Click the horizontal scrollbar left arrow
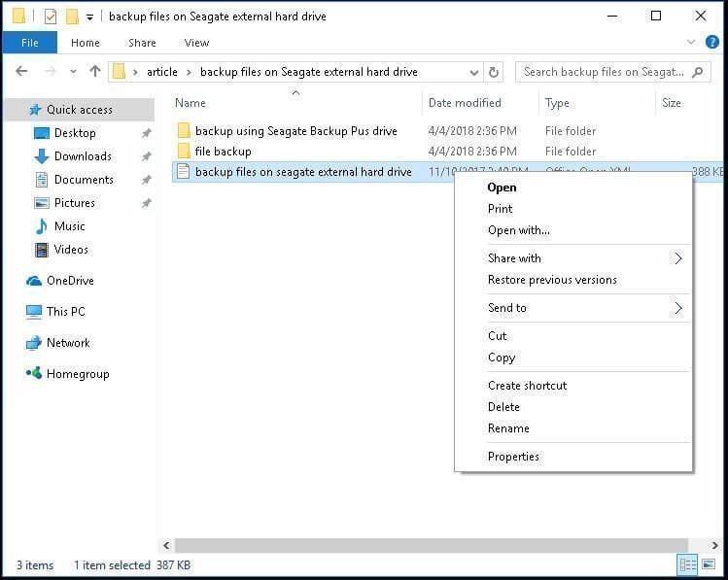The width and height of the screenshot is (728, 580). click(x=166, y=546)
